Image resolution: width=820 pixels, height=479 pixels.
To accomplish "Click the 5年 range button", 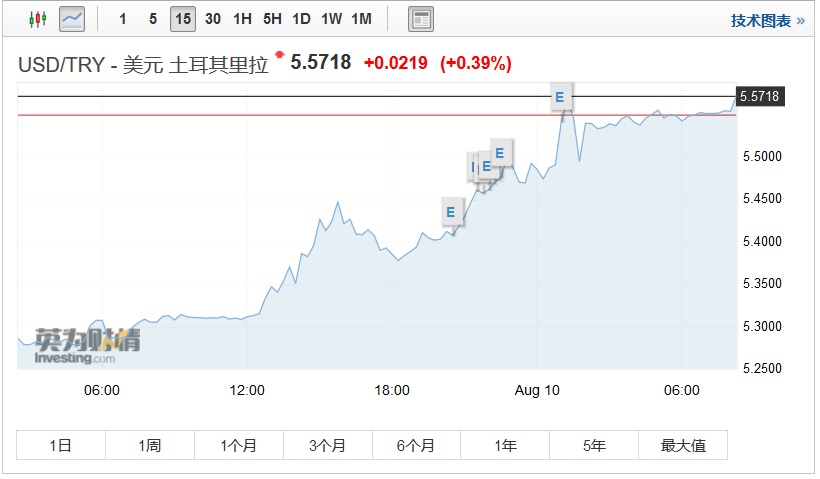I will 594,445.
